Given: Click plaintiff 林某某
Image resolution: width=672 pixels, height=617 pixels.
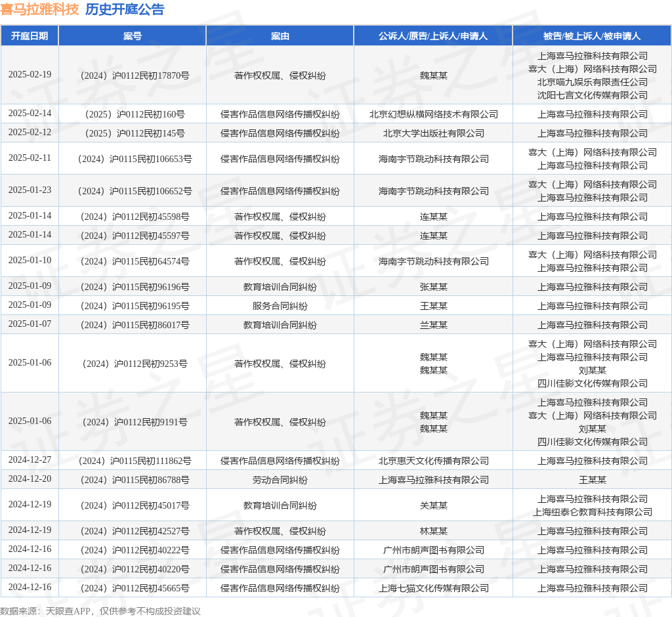Looking at the screenshot, I should [433, 531].
